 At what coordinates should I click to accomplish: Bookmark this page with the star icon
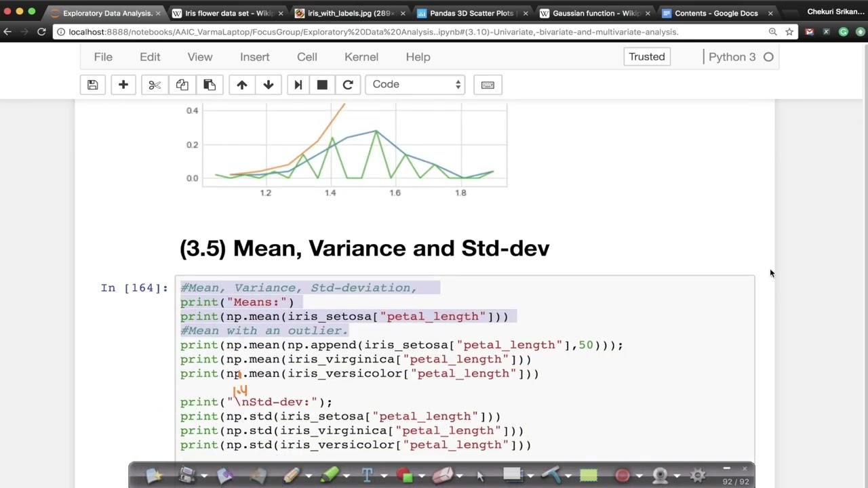(789, 32)
